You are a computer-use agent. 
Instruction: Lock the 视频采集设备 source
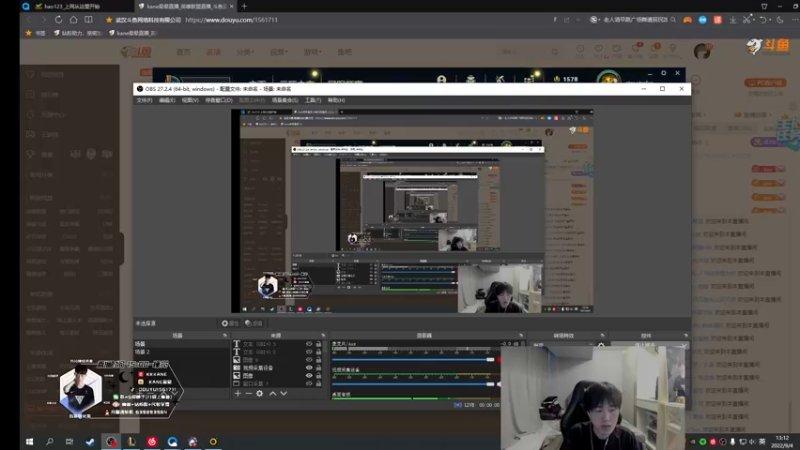tap(318, 367)
